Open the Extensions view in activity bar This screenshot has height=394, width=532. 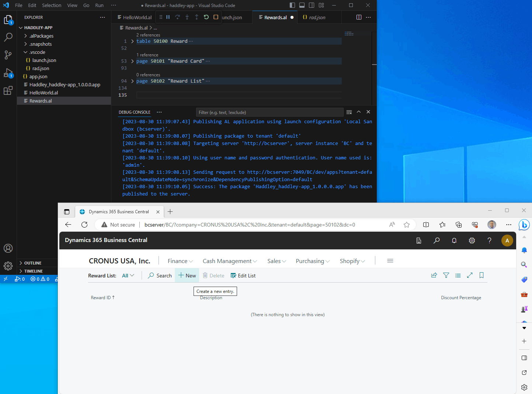click(8, 90)
